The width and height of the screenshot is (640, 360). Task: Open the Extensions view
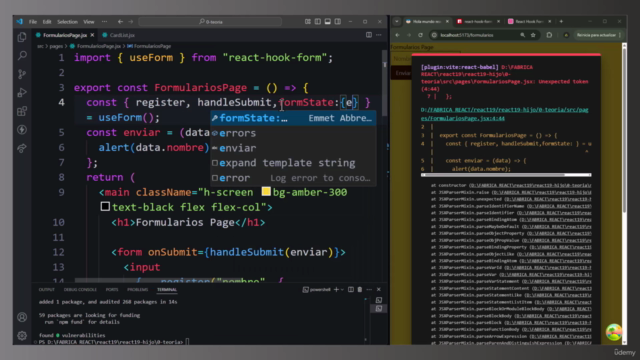22,111
